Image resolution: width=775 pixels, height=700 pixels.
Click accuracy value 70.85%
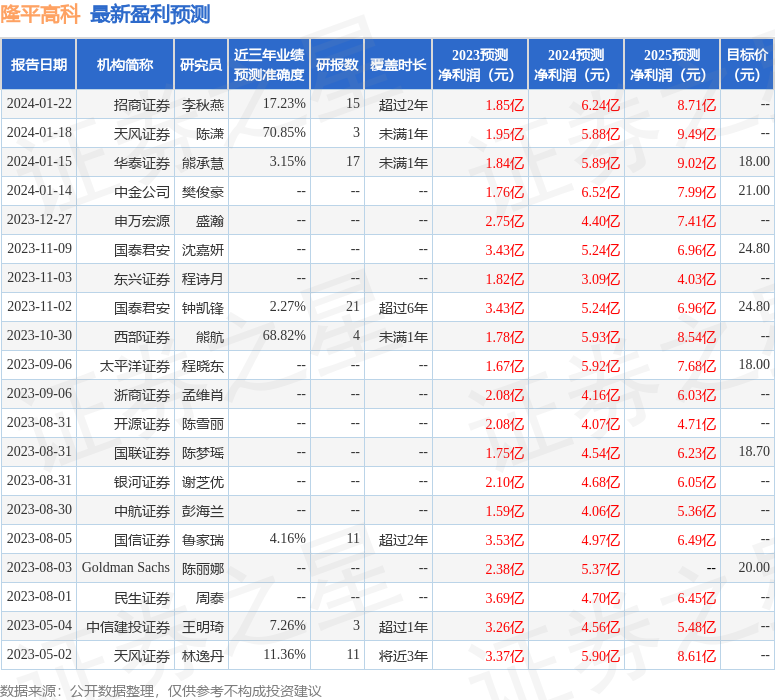tap(284, 133)
